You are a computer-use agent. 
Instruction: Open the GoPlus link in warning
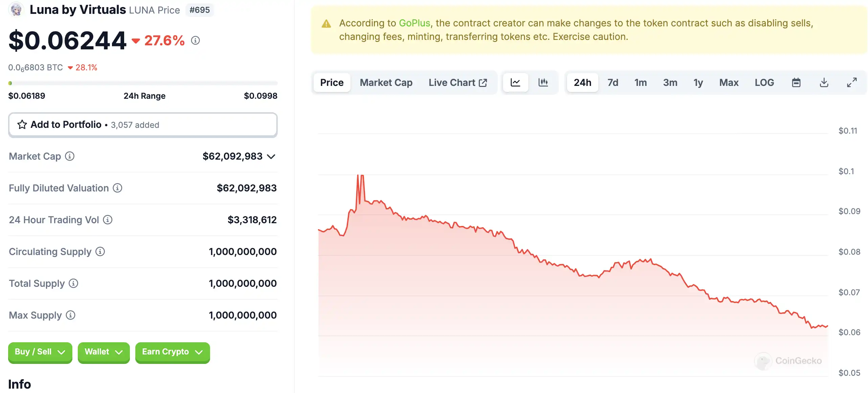(414, 23)
